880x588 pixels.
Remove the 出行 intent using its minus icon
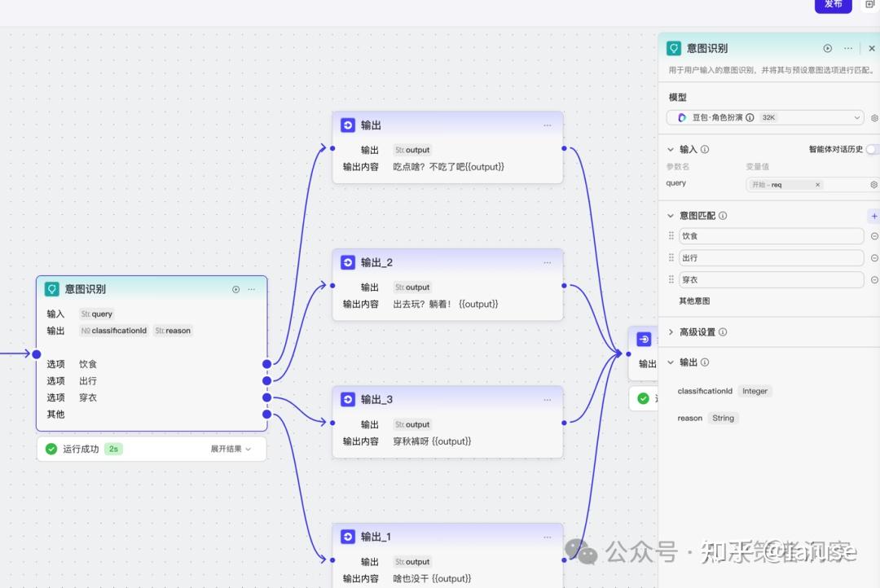(873, 257)
